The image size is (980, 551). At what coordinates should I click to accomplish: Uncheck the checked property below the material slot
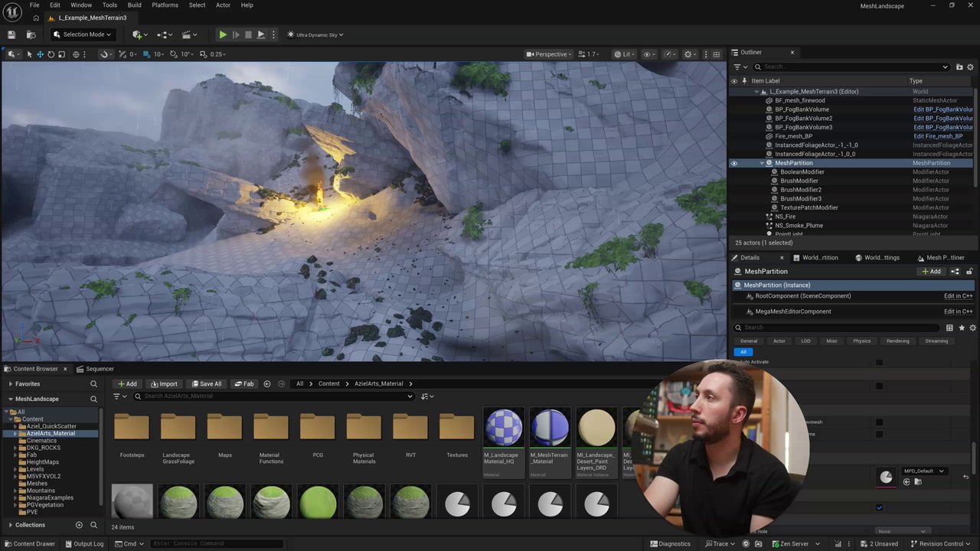(x=879, y=507)
